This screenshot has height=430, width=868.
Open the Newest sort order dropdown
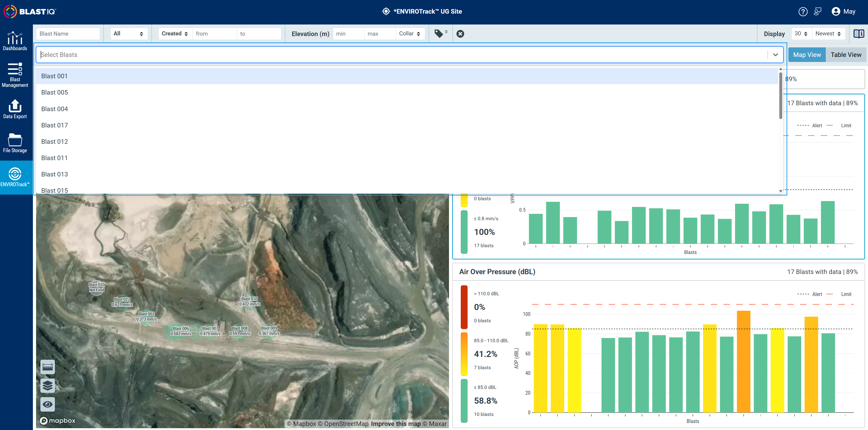(x=828, y=33)
